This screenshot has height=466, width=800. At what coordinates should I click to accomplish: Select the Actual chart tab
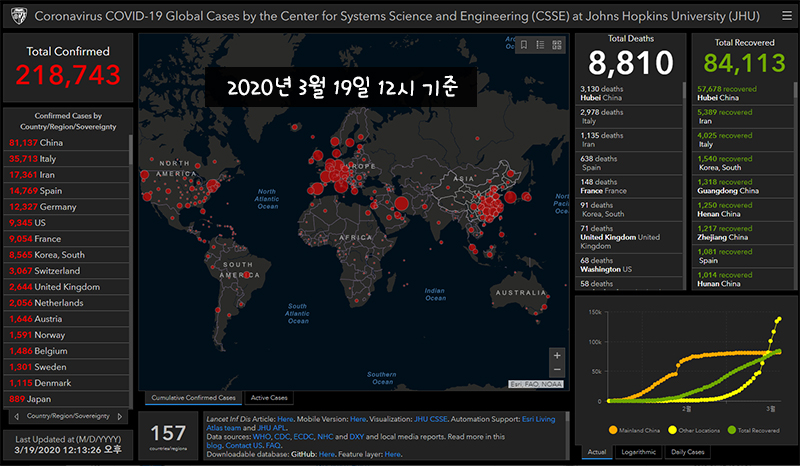(x=597, y=452)
